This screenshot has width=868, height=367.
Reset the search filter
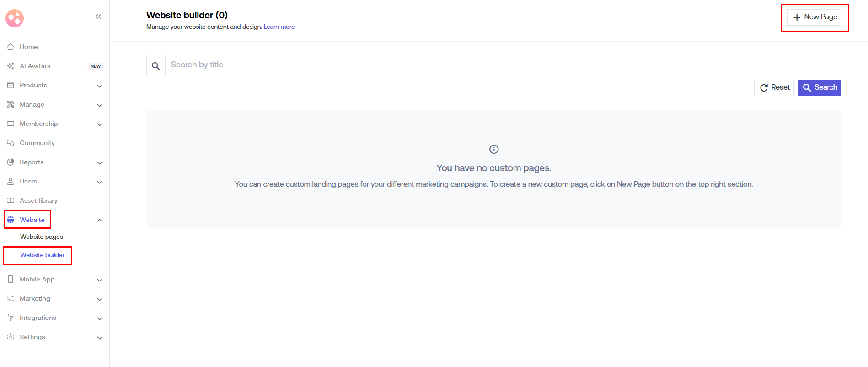click(x=774, y=87)
